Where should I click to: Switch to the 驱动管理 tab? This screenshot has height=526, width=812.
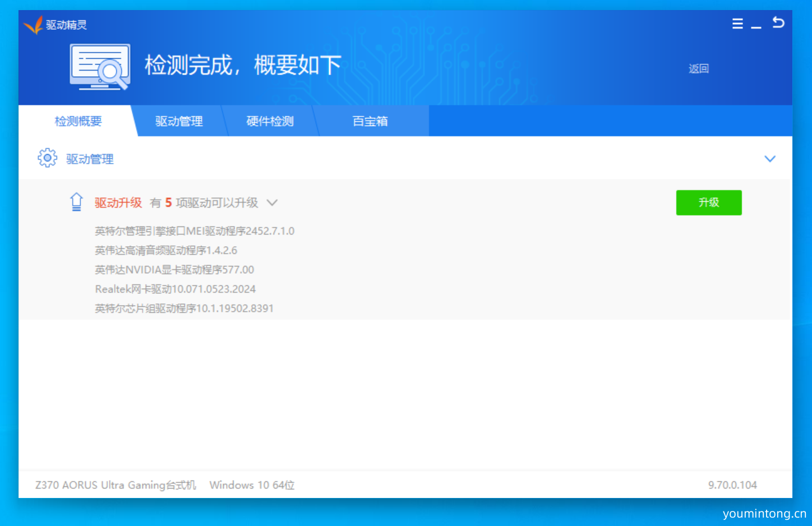(x=179, y=121)
